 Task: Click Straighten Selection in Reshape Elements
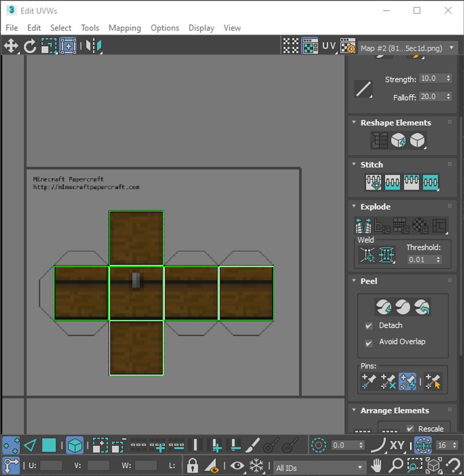tap(379, 140)
